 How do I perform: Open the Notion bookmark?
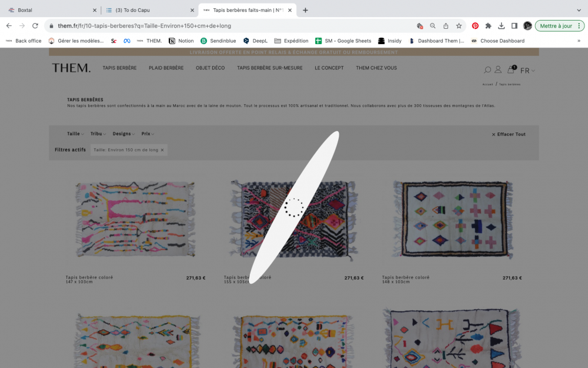(181, 41)
